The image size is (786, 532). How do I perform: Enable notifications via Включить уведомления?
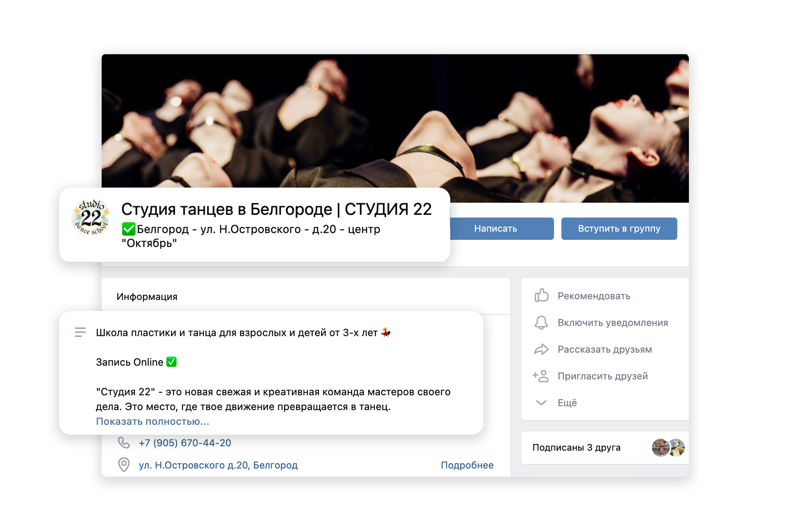click(613, 323)
